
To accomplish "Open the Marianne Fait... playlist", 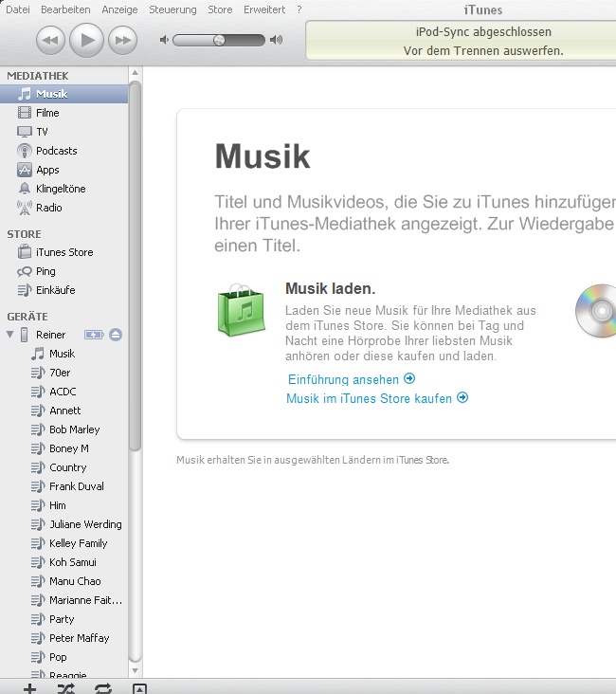I will 64,600.
